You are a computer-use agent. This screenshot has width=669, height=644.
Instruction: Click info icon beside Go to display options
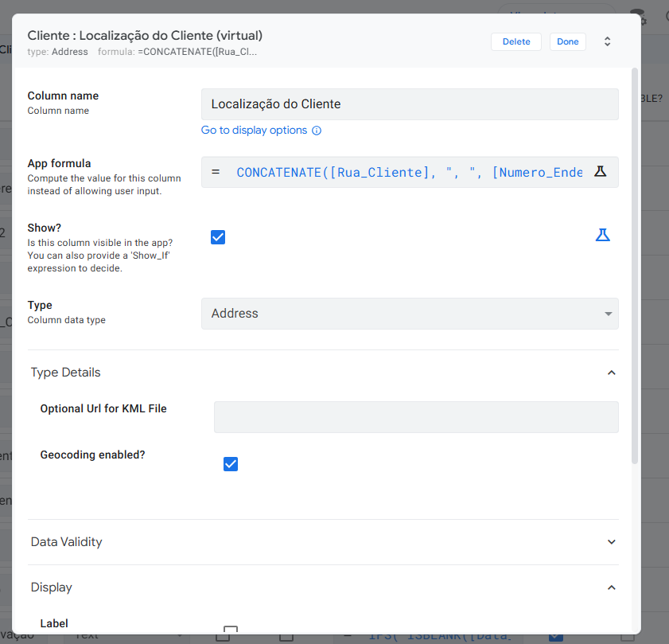tap(317, 131)
